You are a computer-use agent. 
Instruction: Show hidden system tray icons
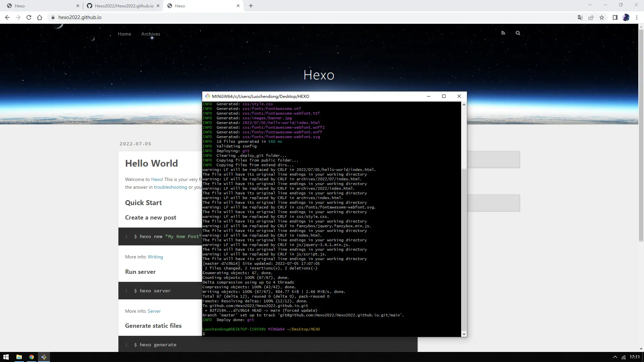615,357
